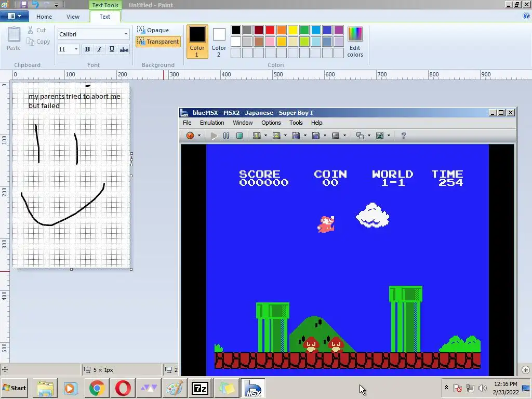
Task: Open the Edit colors dialog
Action: (355, 42)
